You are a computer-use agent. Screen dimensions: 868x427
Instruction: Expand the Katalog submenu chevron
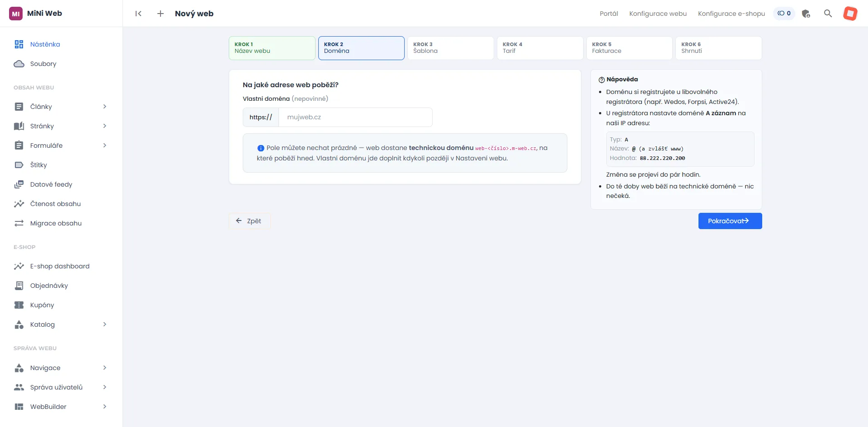[104, 324]
